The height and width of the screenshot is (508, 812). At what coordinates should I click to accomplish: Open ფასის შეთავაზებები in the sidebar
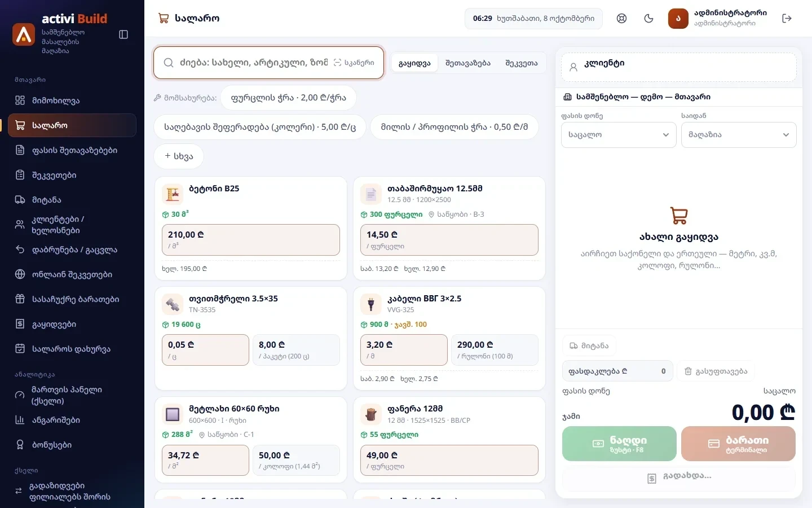[x=72, y=150]
